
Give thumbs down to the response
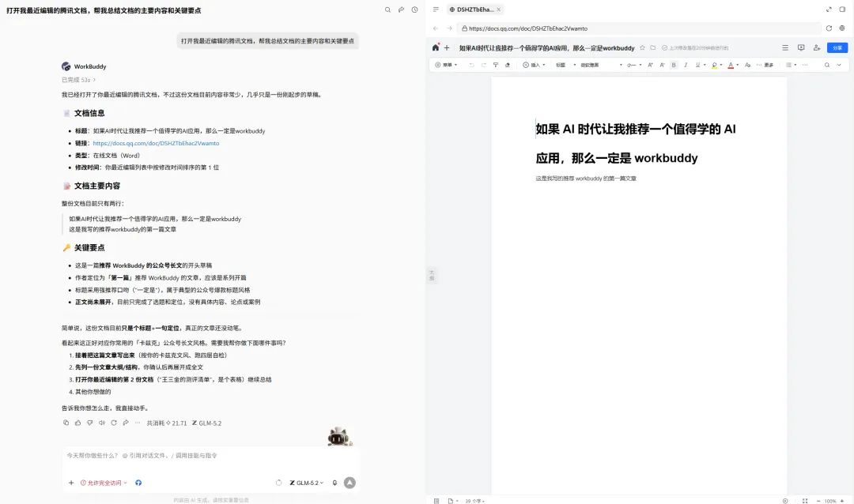pos(90,423)
